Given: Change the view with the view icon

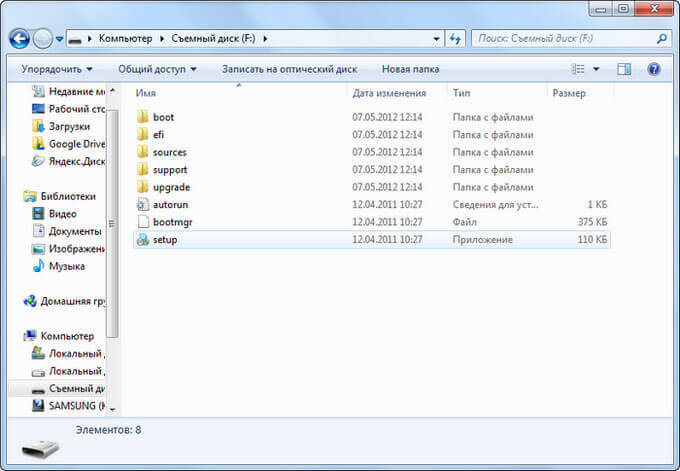Looking at the screenshot, I should [578, 69].
